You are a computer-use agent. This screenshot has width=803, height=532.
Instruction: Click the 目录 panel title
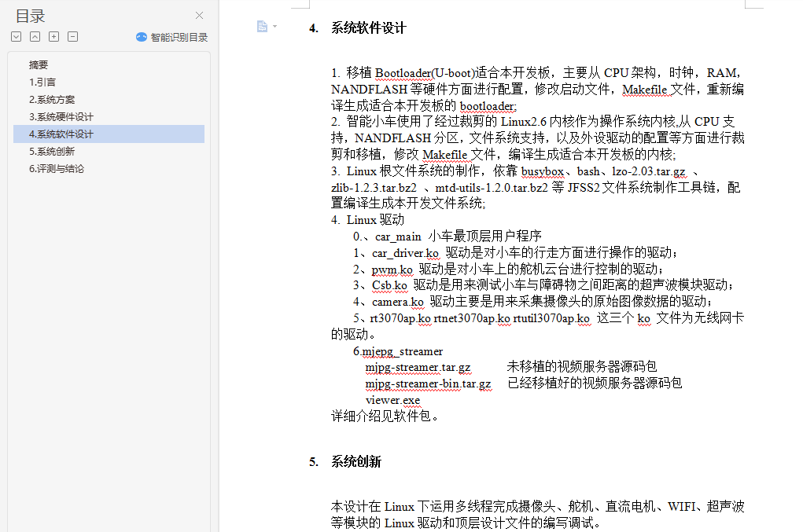tap(30, 17)
